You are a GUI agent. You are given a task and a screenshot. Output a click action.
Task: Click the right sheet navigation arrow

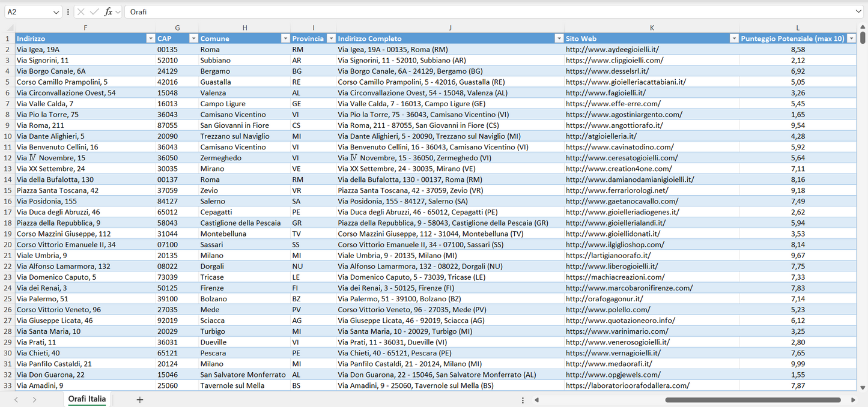pos(35,399)
